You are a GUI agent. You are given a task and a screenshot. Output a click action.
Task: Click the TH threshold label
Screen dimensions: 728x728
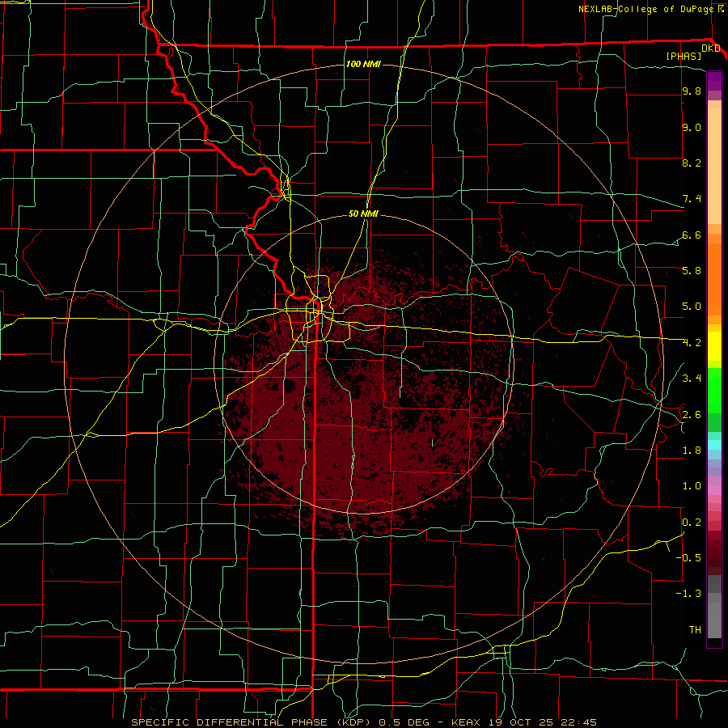click(x=695, y=629)
